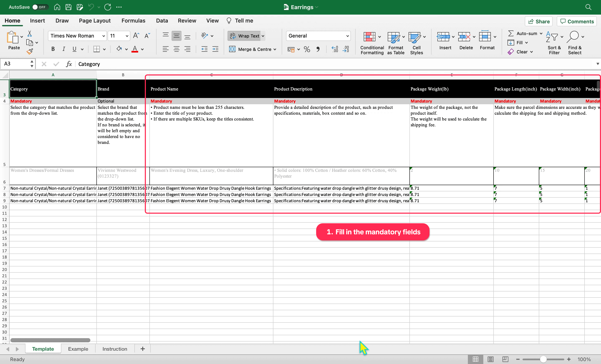Click the Percent Style icon
This screenshot has width=601, height=364.
pyautogui.click(x=307, y=49)
